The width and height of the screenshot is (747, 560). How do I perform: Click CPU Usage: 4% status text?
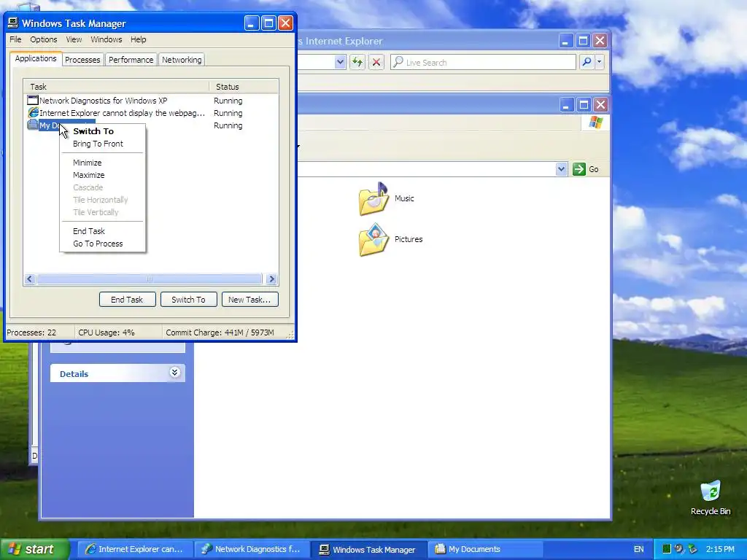[x=107, y=332]
